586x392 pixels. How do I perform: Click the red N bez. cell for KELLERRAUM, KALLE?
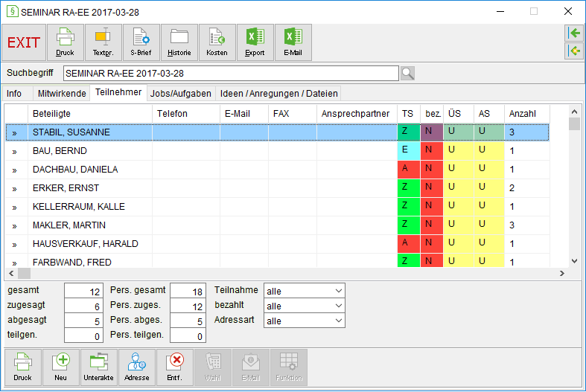tap(432, 207)
